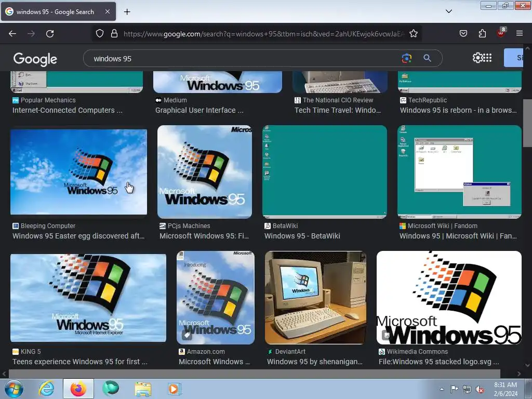The image size is (532, 399).
Task: Open Medium Graphical User Interface result
Action: pyautogui.click(x=199, y=110)
